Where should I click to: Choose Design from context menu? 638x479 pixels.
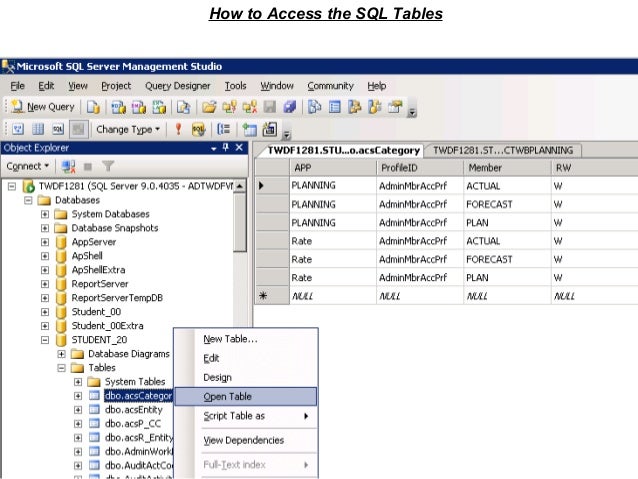coord(246,377)
